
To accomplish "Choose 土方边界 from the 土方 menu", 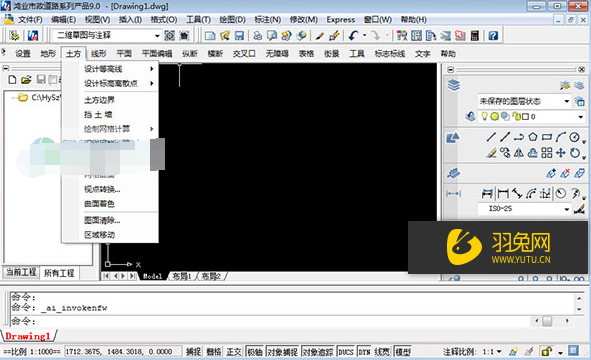I will 100,100.
